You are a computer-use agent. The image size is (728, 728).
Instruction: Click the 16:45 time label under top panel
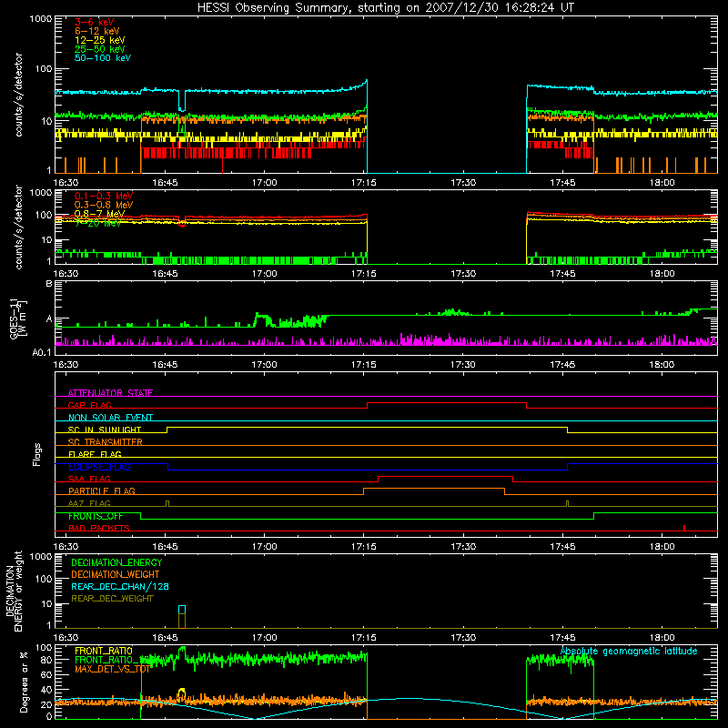165,183
